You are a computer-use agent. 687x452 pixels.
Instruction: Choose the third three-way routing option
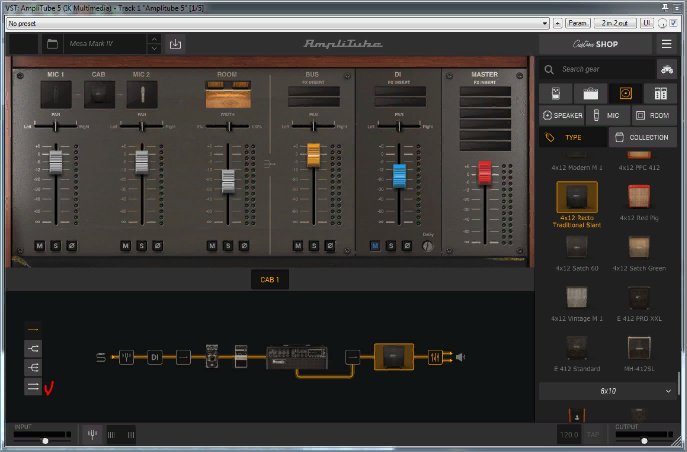click(x=33, y=367)
